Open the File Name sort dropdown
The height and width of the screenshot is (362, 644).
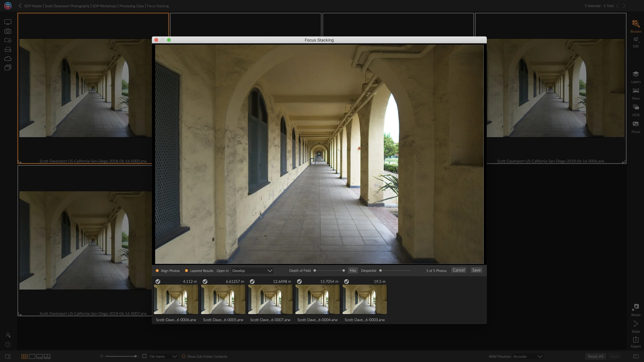point(163,356)
